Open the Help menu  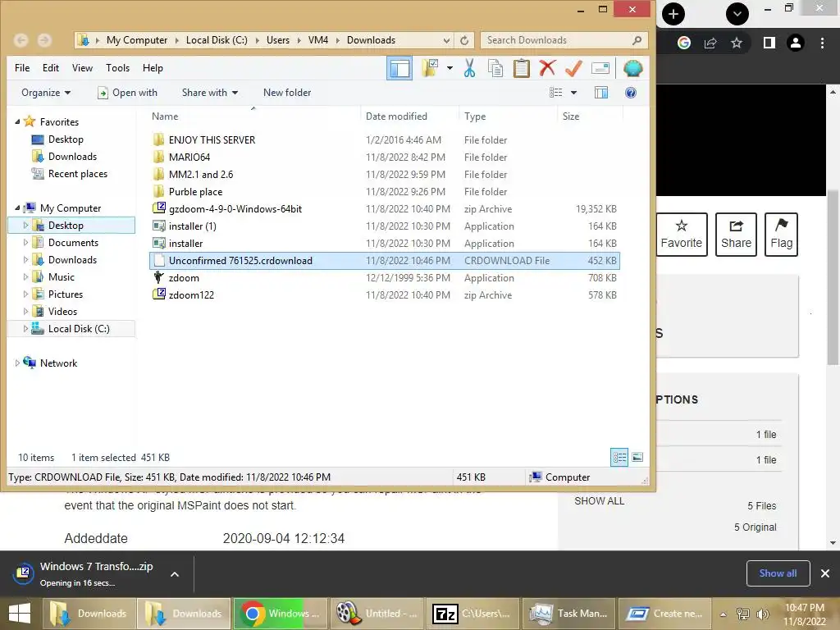153,68
